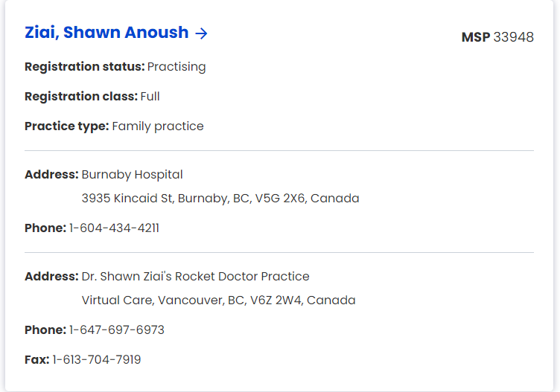Click phone number 1-647-697-6973

click(117, 330)
